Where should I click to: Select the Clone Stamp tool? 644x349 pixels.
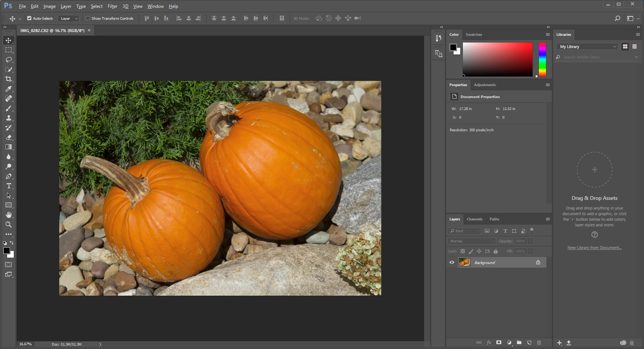pos(9,118)
